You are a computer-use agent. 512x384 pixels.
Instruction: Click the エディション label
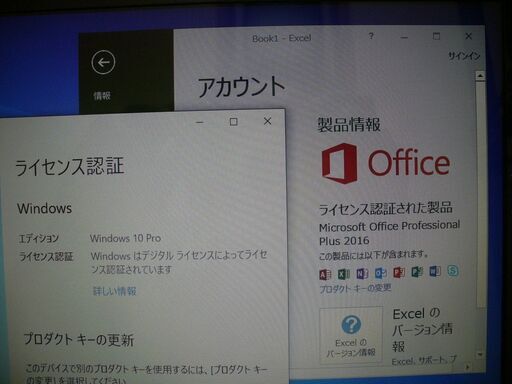pos(39,238)
